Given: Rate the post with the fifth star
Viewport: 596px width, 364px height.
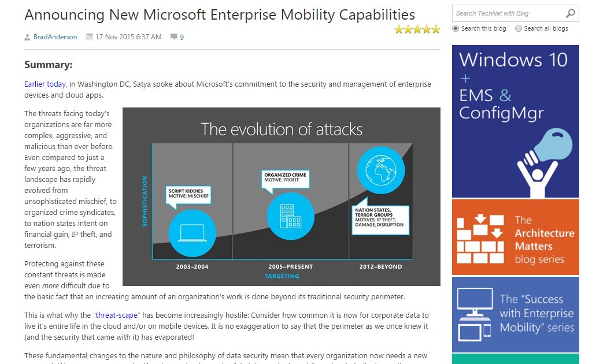Looking at the screenshot, I should pos(436,29).
